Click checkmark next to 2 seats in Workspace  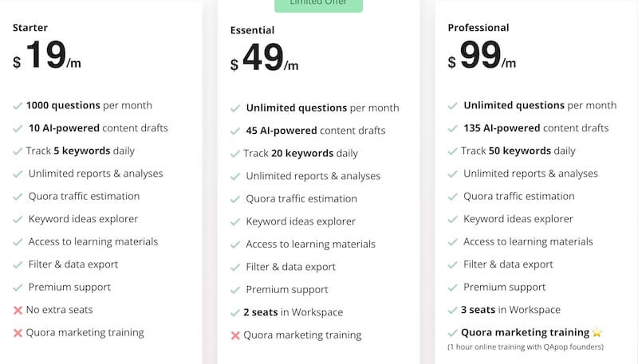pos(235,313)
